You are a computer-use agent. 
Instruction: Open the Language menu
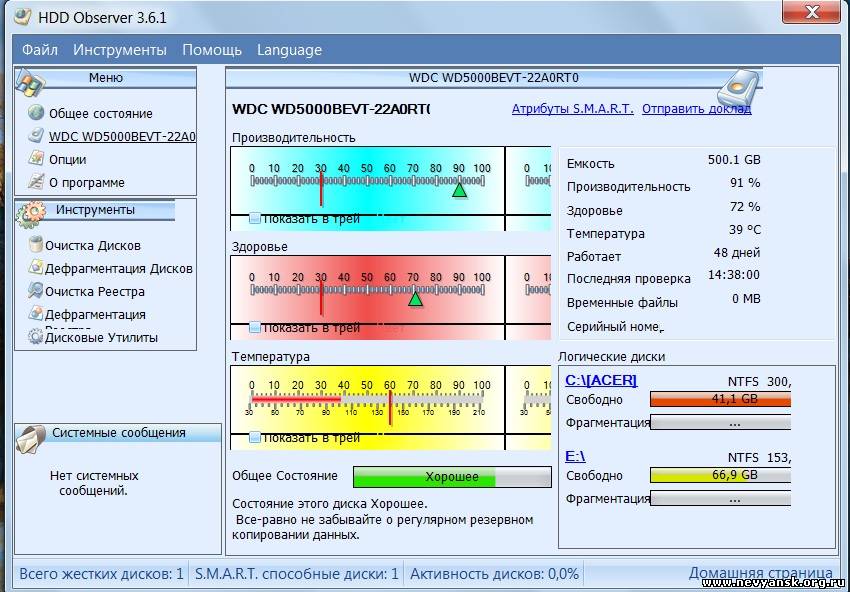(x=289, y=50)
